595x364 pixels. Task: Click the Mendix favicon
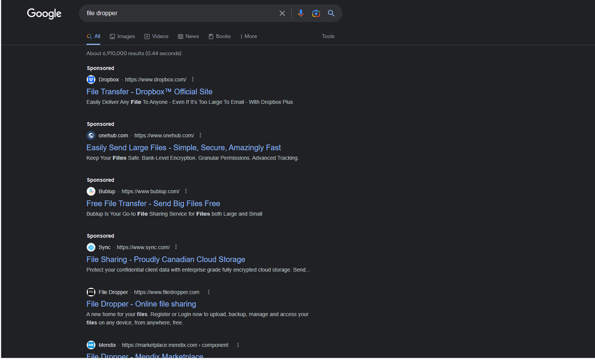coord(91,345)
